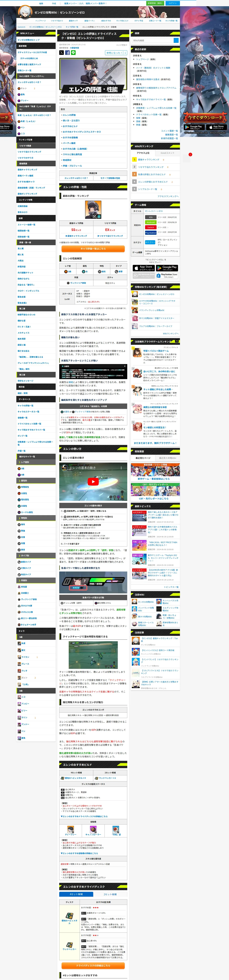
Task: Select 2セット候補 disc tab
Action: point(110,894)
